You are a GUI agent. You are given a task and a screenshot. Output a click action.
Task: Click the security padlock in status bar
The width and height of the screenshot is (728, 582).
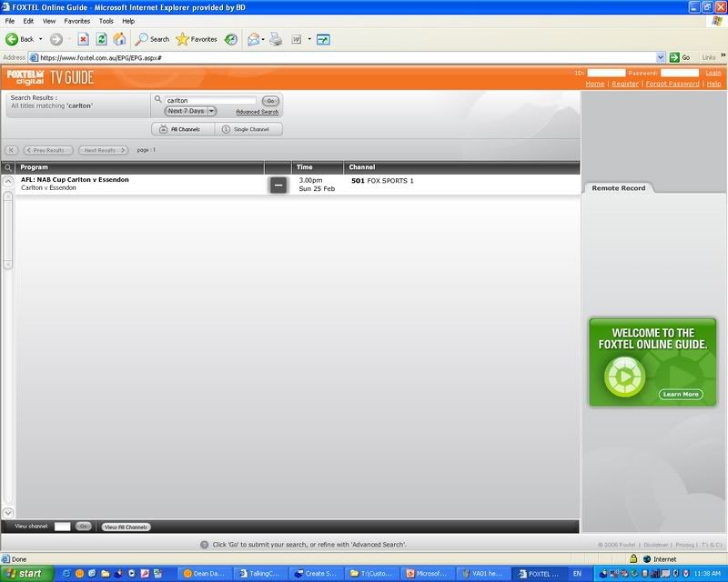[633, 558]
